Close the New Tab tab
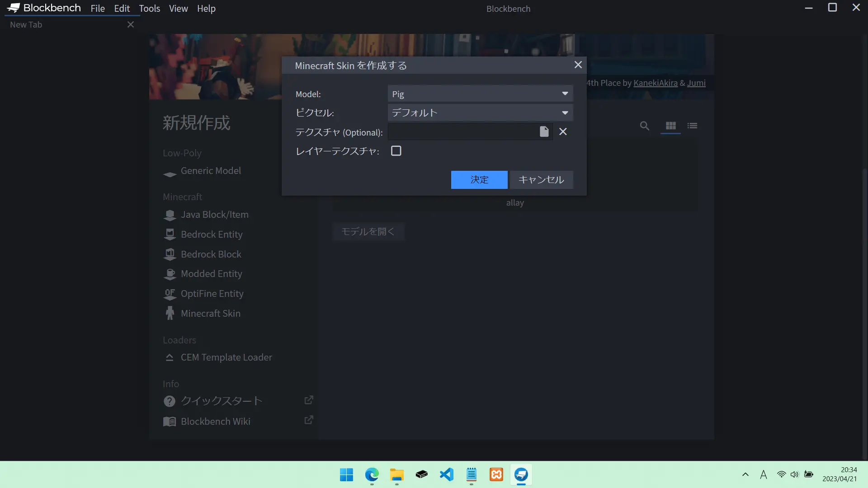Viewport: 868px width, 488px height. [x=131, y=25]
